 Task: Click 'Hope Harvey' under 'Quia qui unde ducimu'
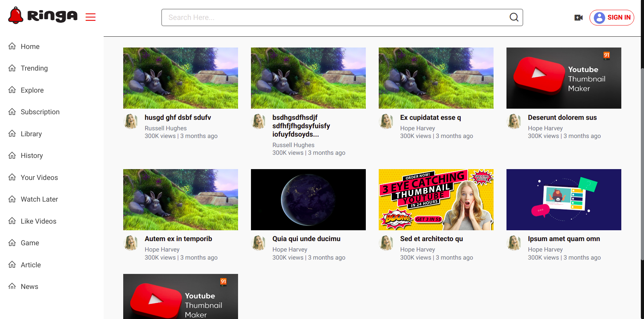[x=290, y=249]
